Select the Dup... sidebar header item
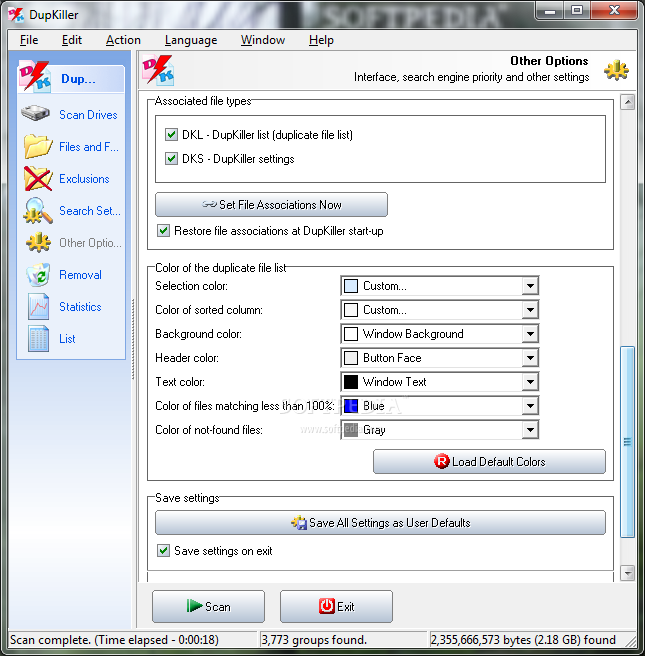 [x=71, y=78]
